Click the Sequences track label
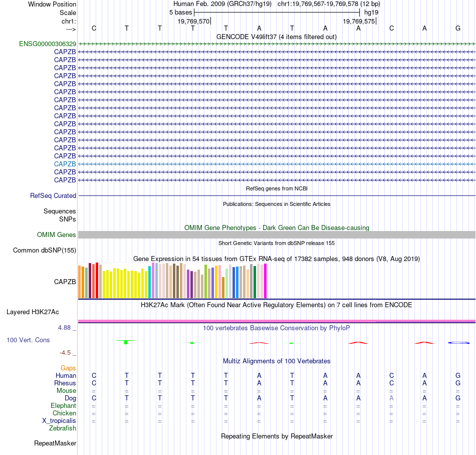The image size is (476, 455). [x=60, y=211]
